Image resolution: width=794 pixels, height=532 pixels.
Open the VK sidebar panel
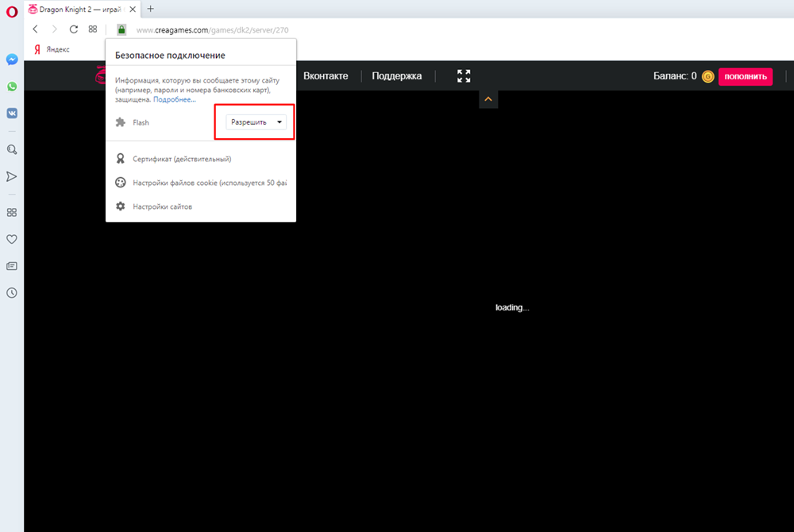point(12,114)
